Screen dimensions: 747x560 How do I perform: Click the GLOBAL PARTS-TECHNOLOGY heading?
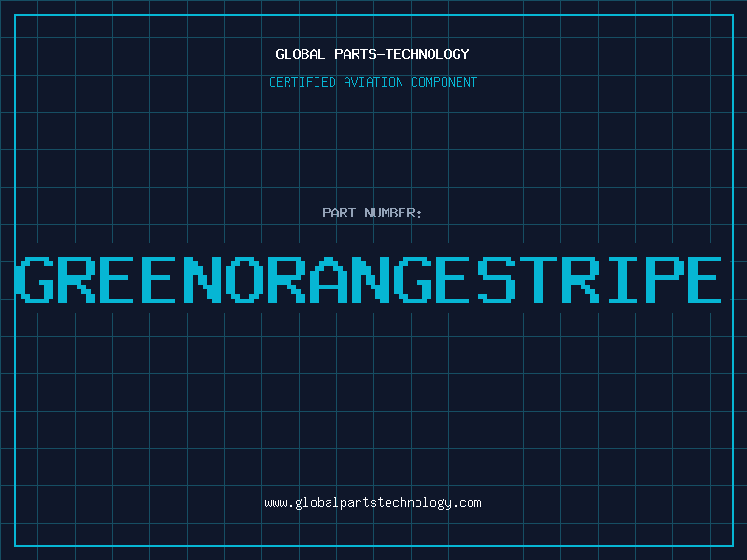click(373, 54)
